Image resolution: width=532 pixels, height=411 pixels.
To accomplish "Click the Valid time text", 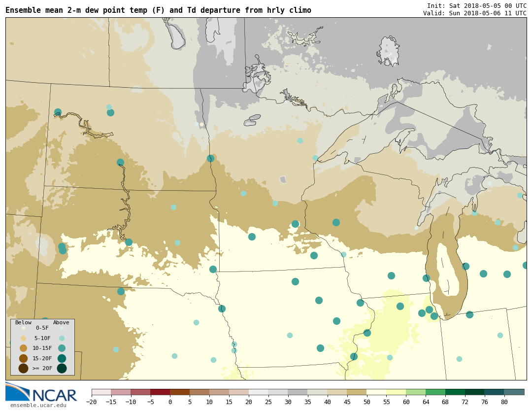I will click(474, 13).
